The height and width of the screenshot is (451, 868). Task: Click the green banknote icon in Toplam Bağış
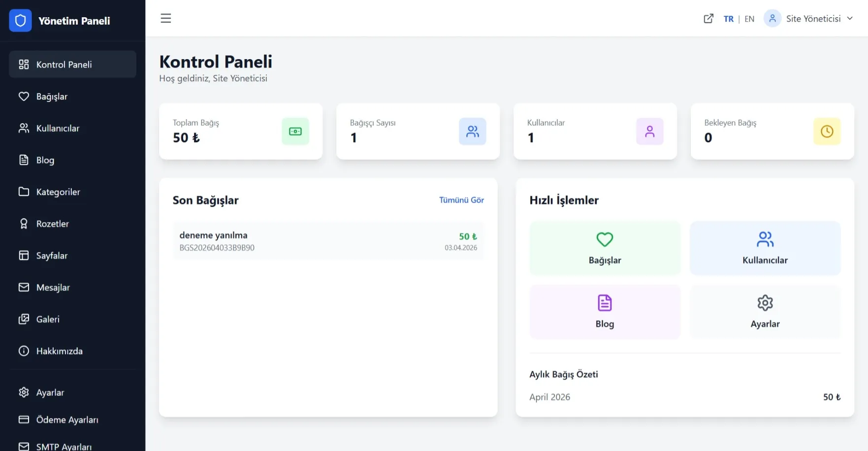point(295,131)
